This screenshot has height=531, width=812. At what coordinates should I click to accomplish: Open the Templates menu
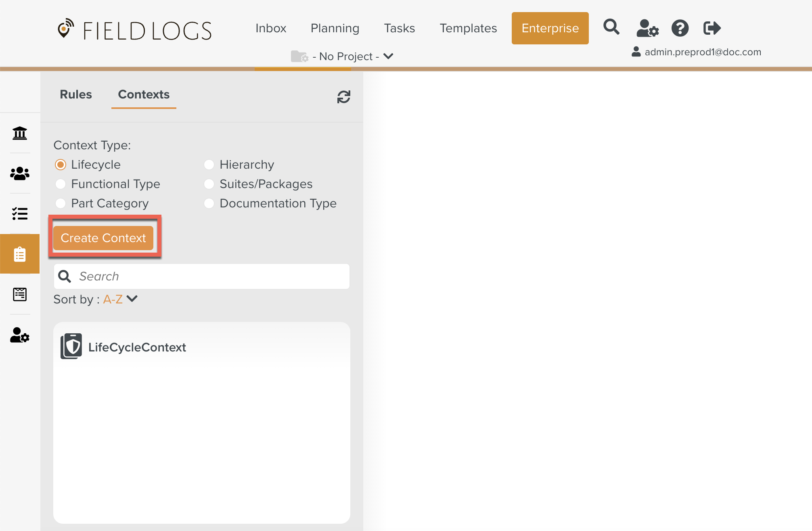point(468,28)
